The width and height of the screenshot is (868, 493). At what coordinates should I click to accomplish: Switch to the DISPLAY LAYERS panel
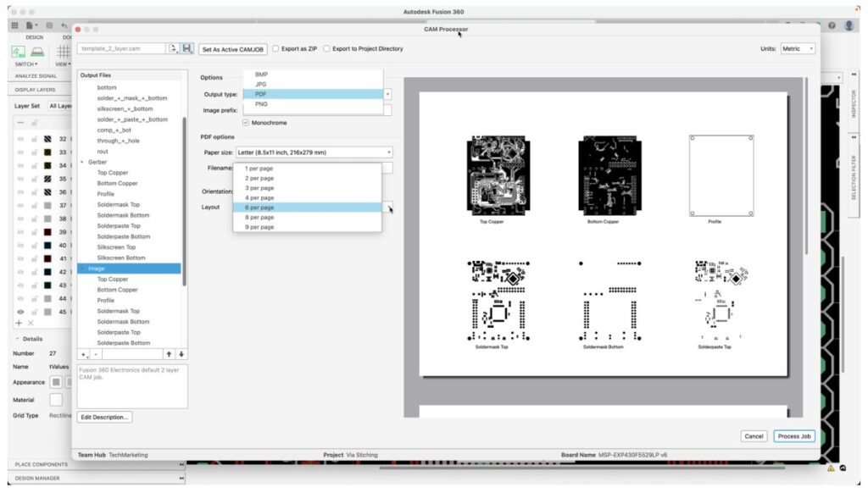[34, 89]
